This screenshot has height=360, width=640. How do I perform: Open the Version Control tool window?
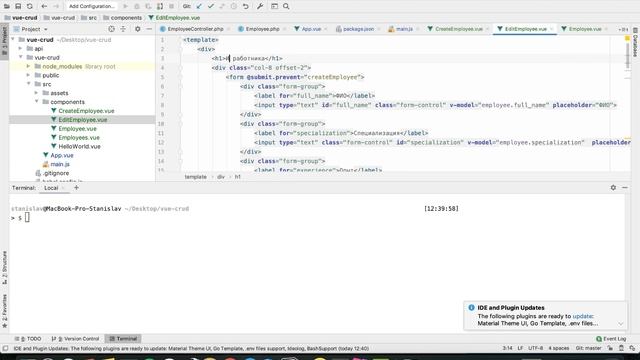[76, 339]
